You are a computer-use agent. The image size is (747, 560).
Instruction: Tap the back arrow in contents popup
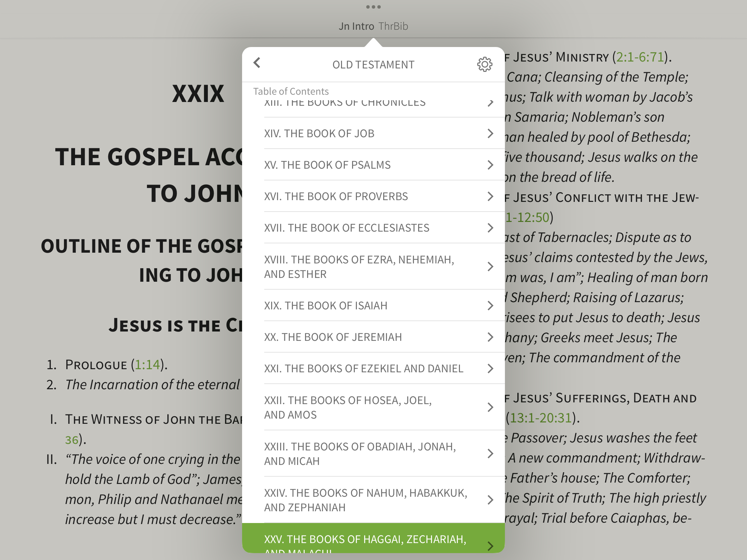pos(257,63)
